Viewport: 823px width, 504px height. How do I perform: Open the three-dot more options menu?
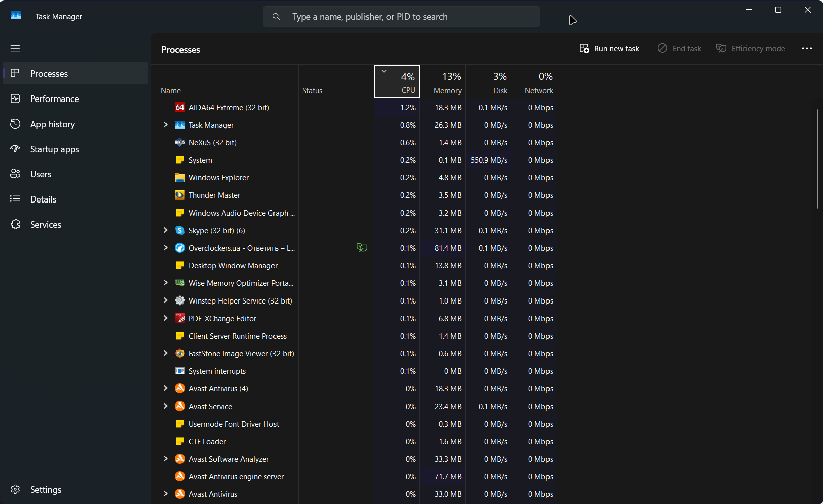tap(807, 48)
